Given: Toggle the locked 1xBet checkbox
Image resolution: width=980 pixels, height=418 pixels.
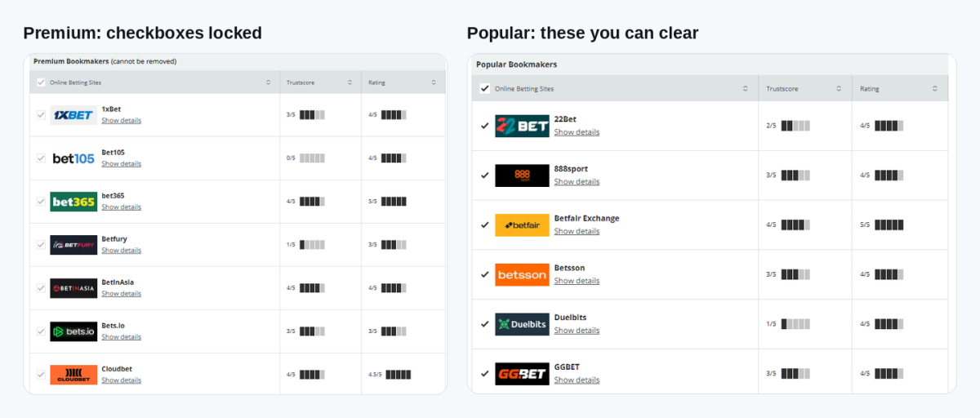Looking at the screenshot, I should coord(41,115).
